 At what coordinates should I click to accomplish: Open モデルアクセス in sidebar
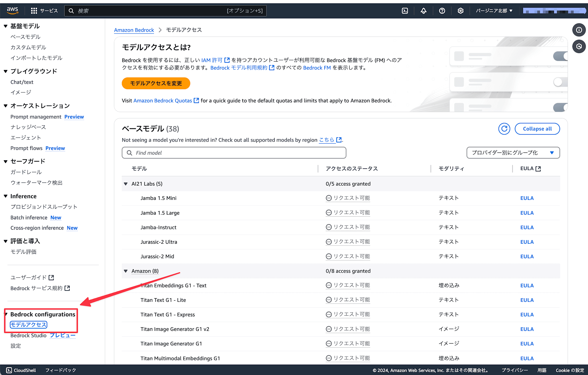[x=29, y=325]
